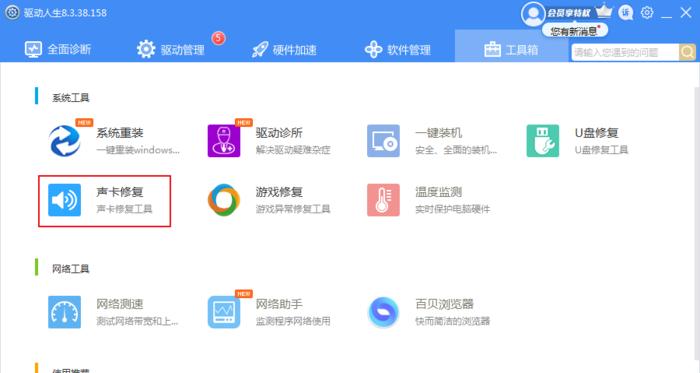Click the 快而简洁的浏览器 description

(453, 321)
